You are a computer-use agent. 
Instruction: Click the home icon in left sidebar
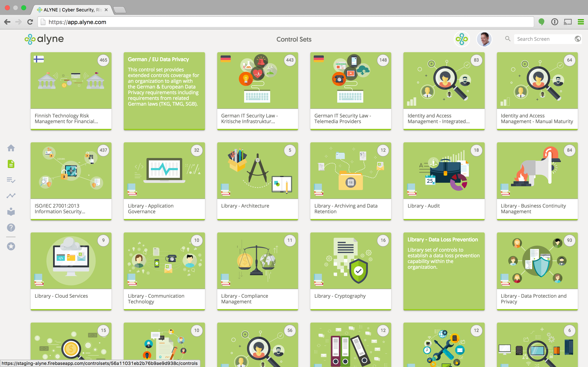tap(11, 148)
